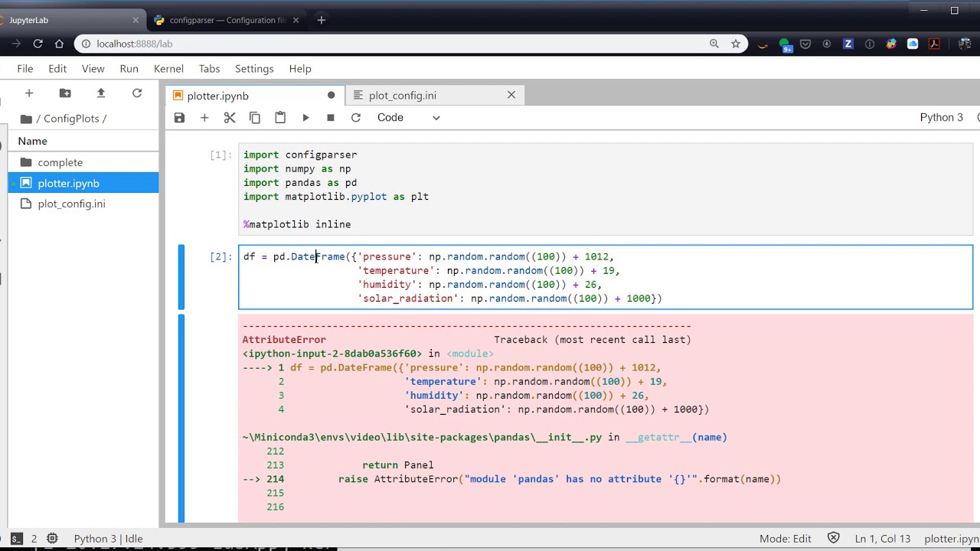Click the AttributeError traceback output
Viewport: 980px width, 551px height.
pyautogui.click(x=605, y=418)
